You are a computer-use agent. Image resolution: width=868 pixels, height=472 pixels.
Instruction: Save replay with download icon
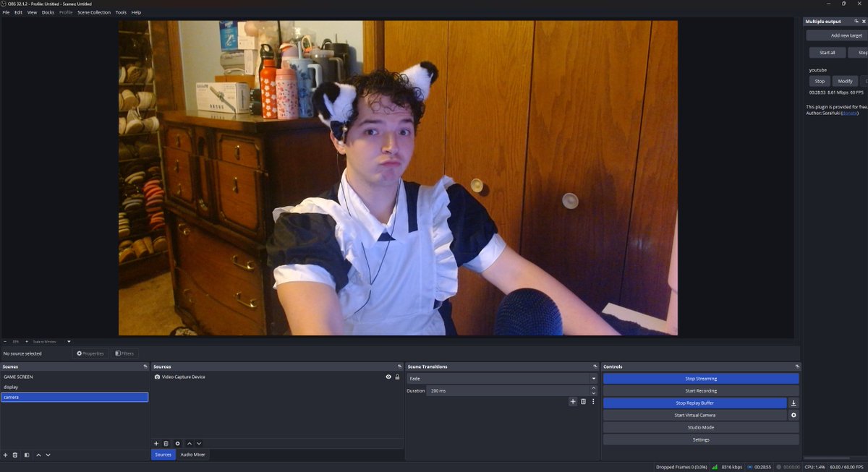pos(793,403)
